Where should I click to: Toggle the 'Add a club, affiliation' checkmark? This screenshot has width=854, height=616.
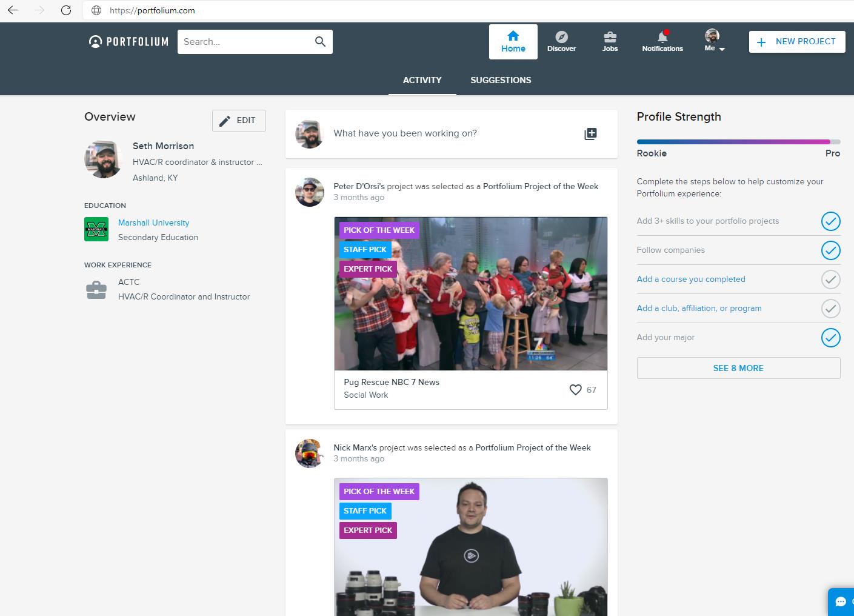click(x=830, y=309)
